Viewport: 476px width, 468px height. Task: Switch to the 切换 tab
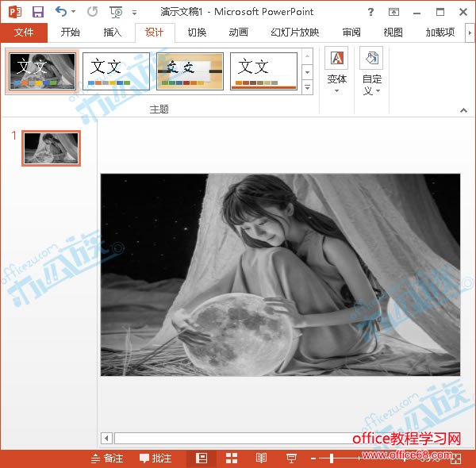click(197, 33)
